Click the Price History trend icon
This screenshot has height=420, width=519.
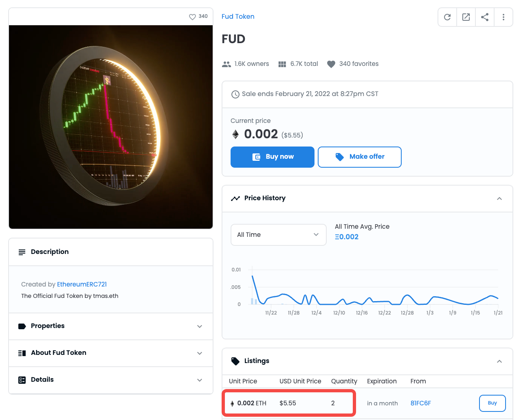pyautogui.click(x=235, y=198)
